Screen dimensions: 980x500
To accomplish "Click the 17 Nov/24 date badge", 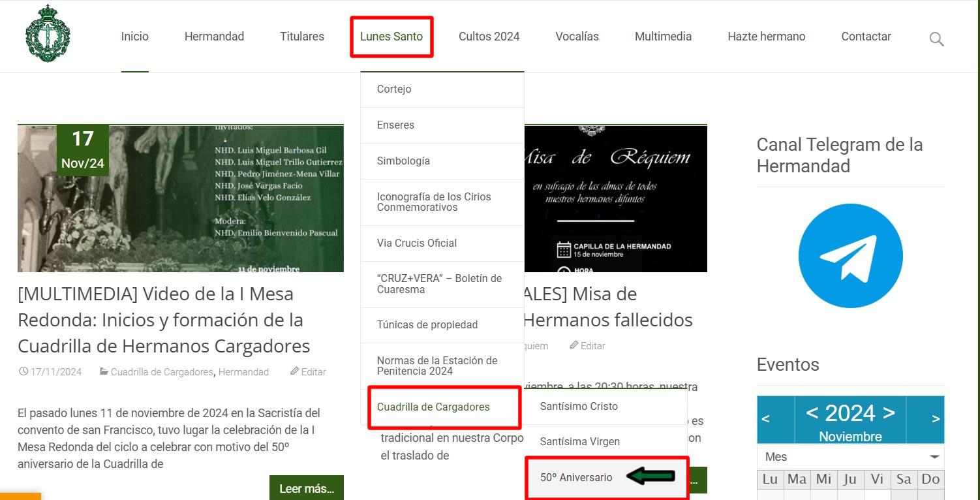I will point(83,149).
